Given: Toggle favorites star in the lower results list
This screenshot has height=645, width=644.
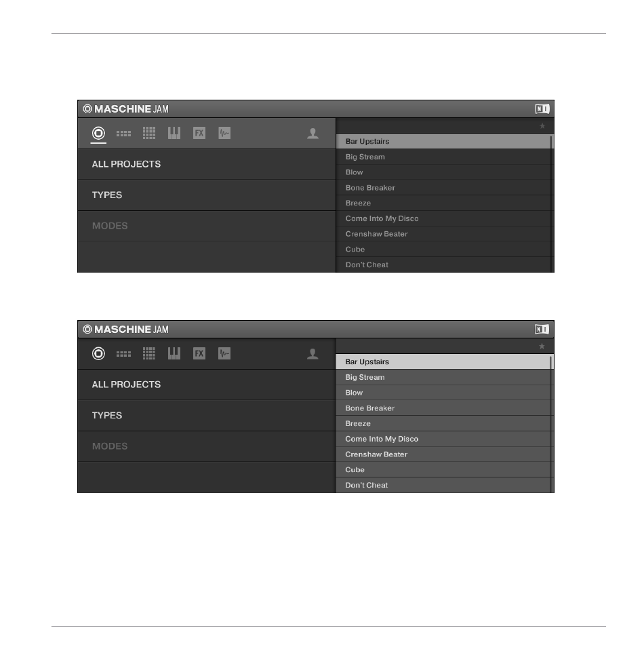Looking at the screenshot, I should click(542, 347).
